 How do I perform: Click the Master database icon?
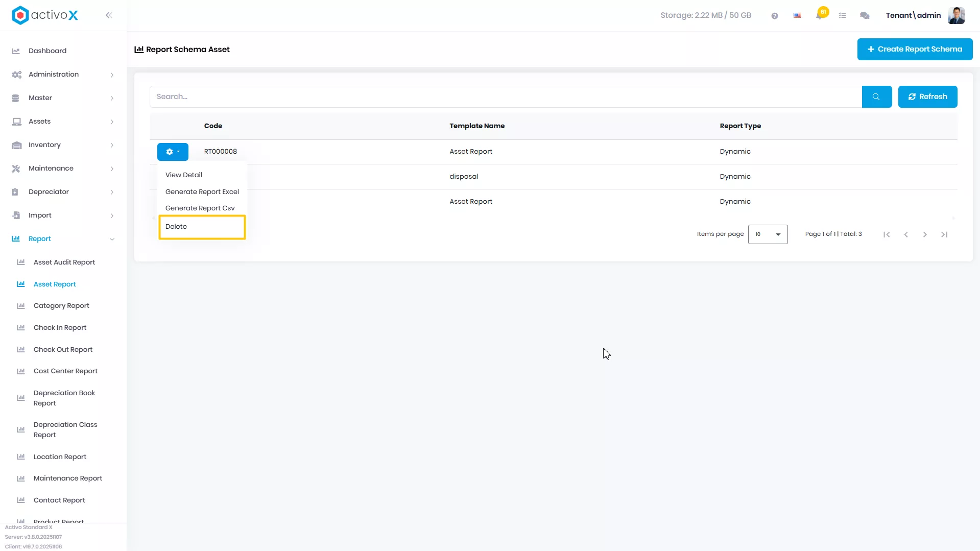[15, 98]
